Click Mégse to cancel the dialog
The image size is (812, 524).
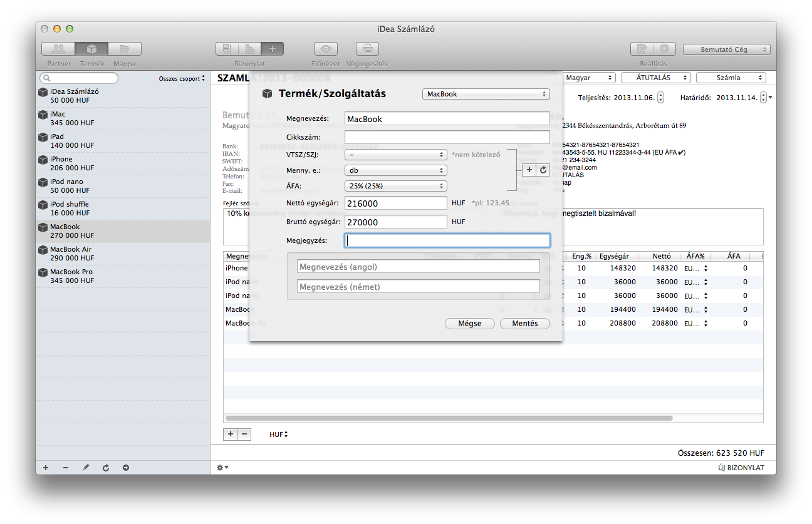pos(470,324)
